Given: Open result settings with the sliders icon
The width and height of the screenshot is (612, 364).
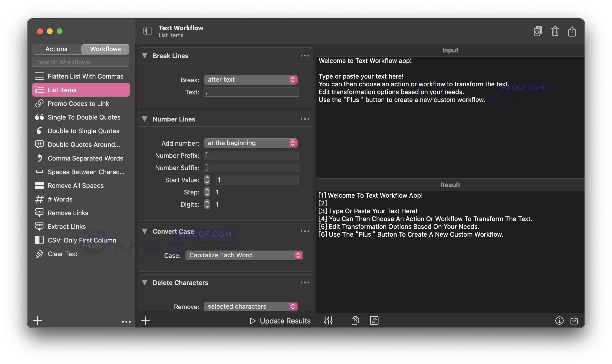Looking at the screenshot, I should (x=329, y=320).
